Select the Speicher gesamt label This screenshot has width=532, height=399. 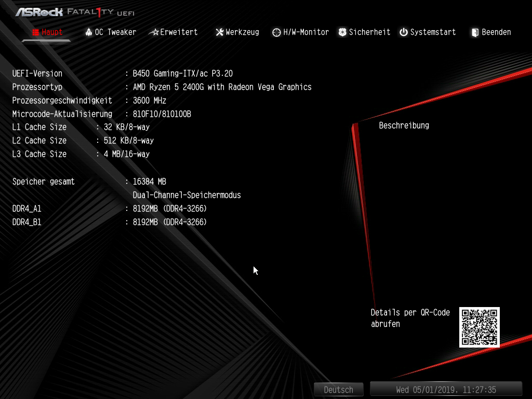44,182
